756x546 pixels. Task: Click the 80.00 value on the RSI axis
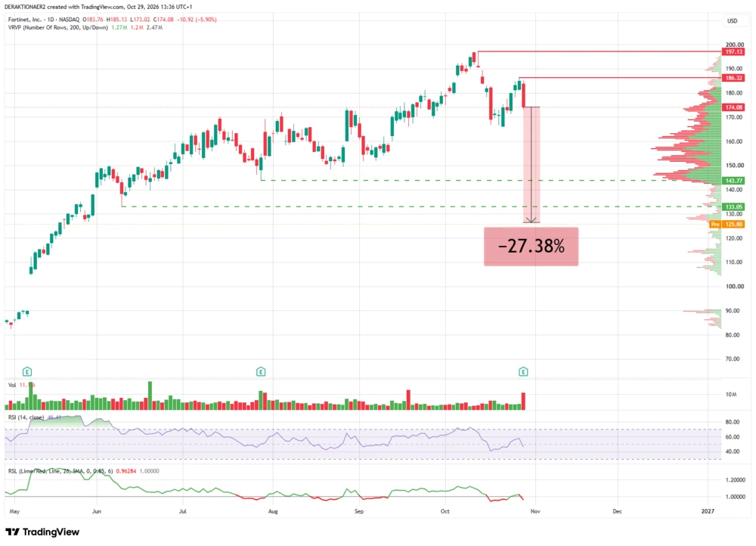[733, 422]
